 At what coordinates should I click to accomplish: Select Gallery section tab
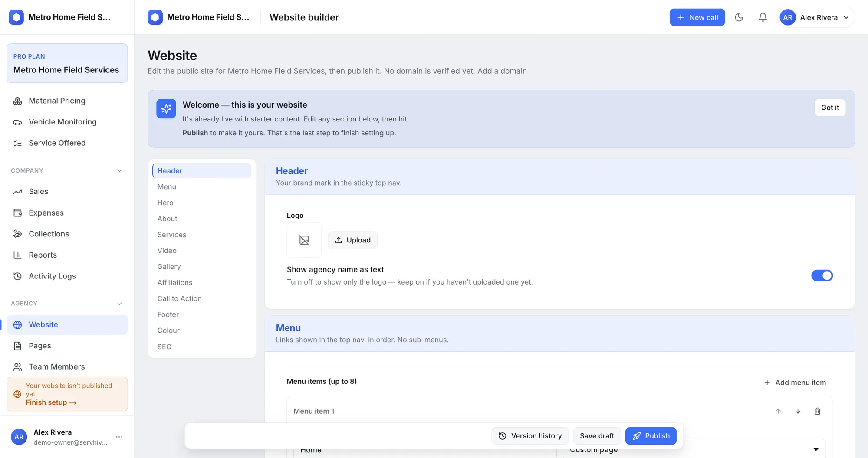point(202,267)
